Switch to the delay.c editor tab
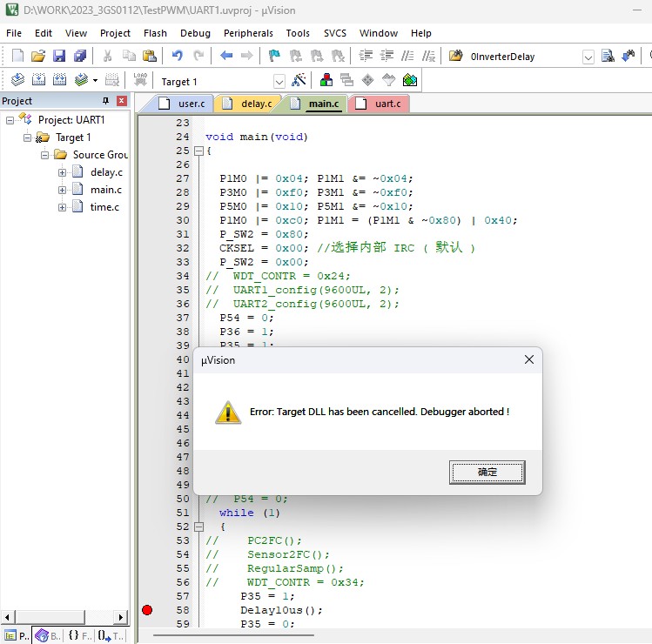 [251, 104]
